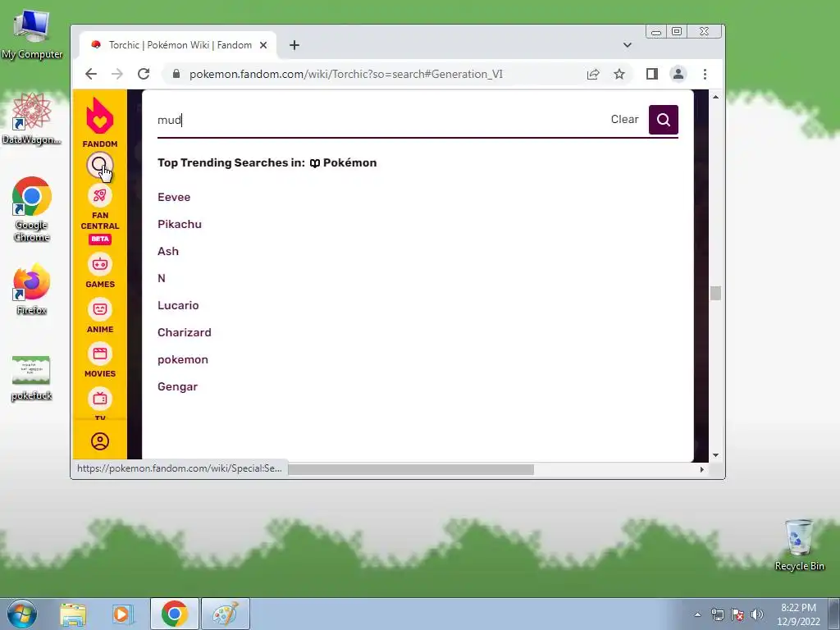
Task: Select trending search pokemon
Action: 183,359
